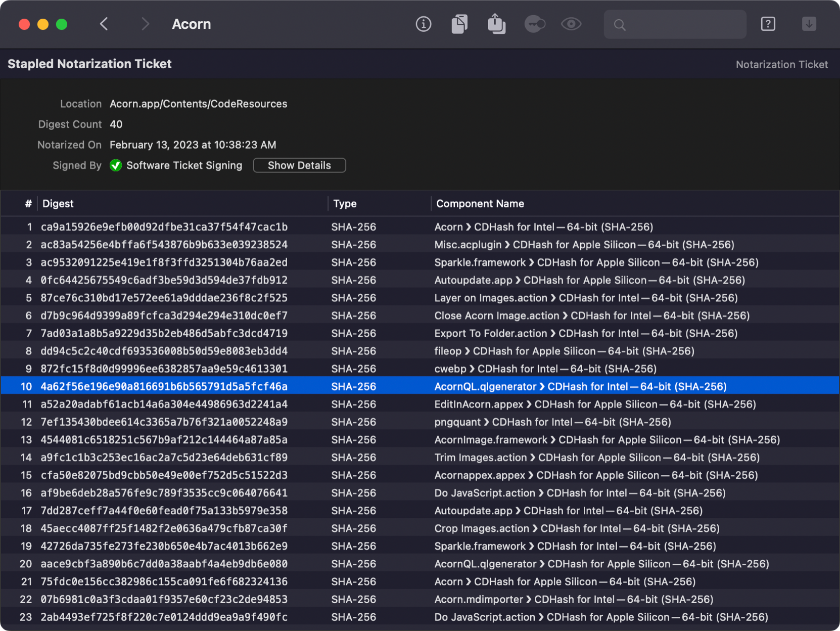Focus the toolbar search field

[x=682, y=24]
